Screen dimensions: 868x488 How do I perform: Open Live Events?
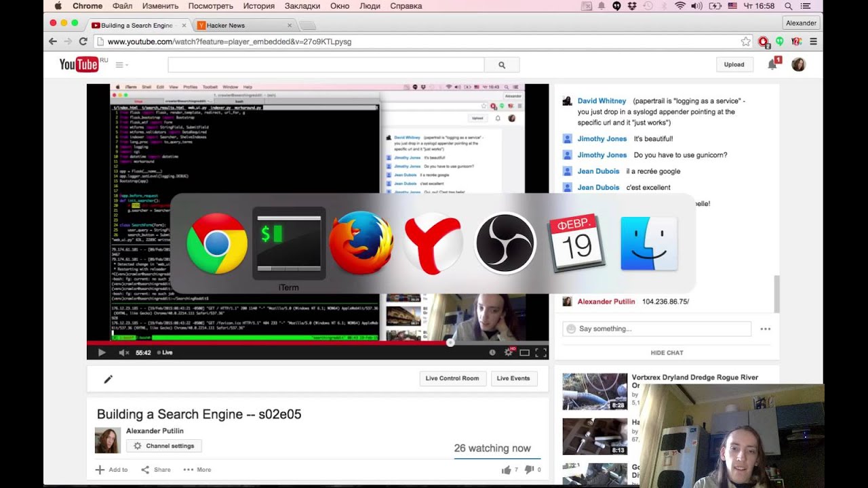[x=513, y=378]
